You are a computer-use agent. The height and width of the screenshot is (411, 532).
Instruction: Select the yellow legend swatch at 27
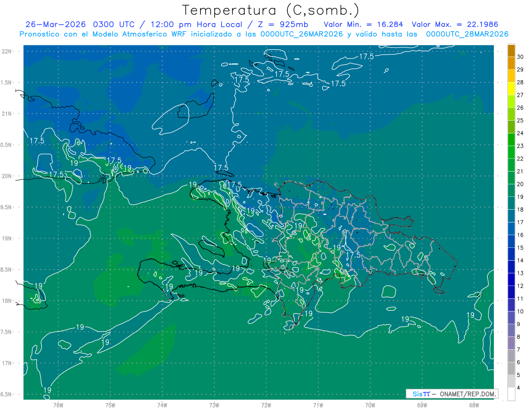(511, 89)
